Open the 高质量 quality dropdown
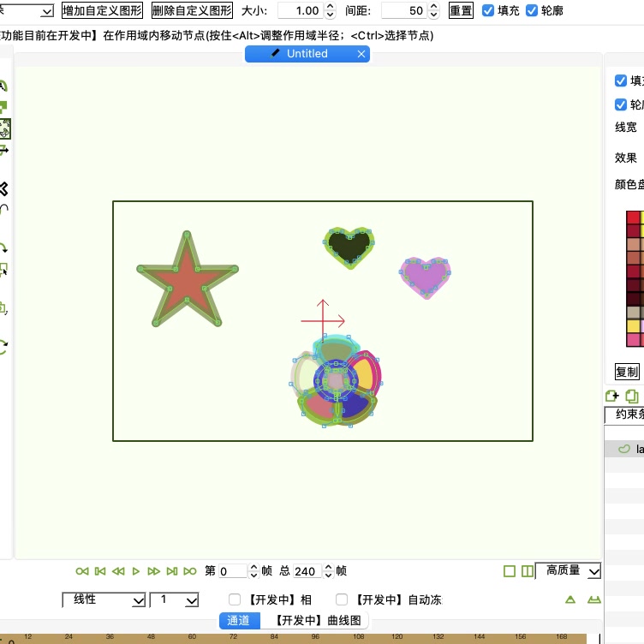This screenshot has height=644, width=644. click(568, 570)
